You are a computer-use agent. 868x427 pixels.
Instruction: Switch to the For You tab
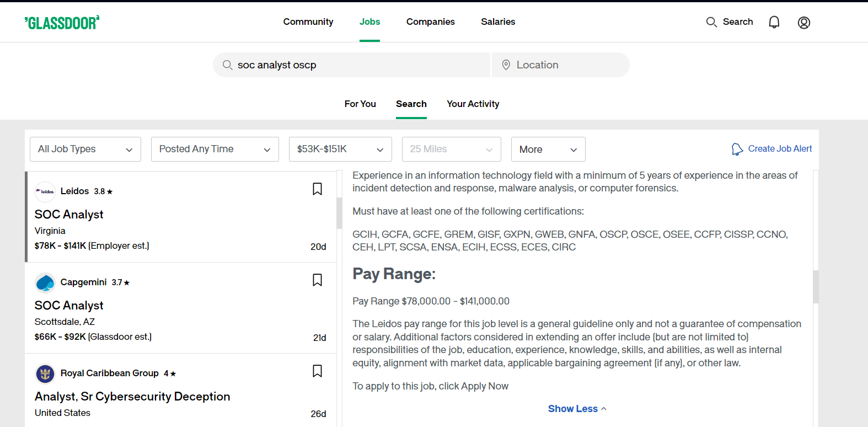pos(360,104)
